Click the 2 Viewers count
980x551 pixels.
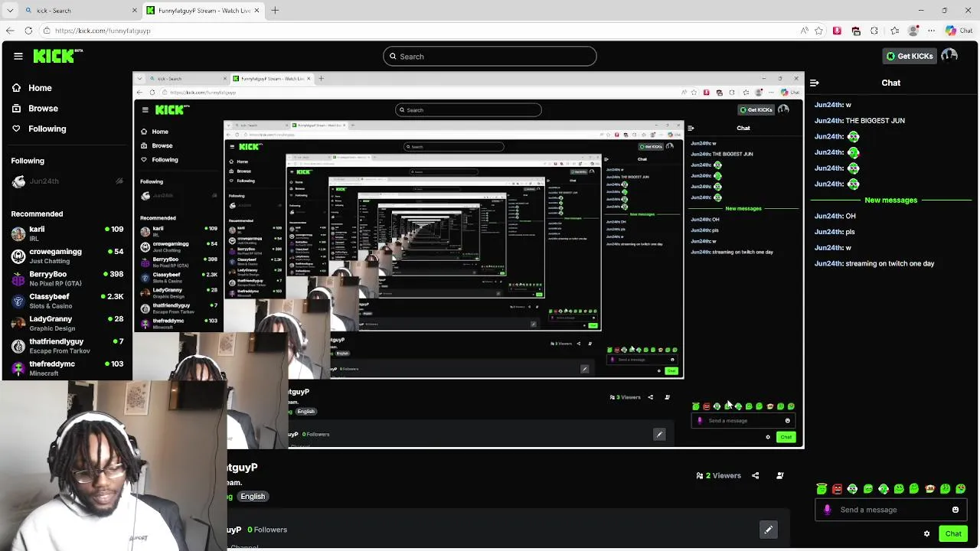718,475
